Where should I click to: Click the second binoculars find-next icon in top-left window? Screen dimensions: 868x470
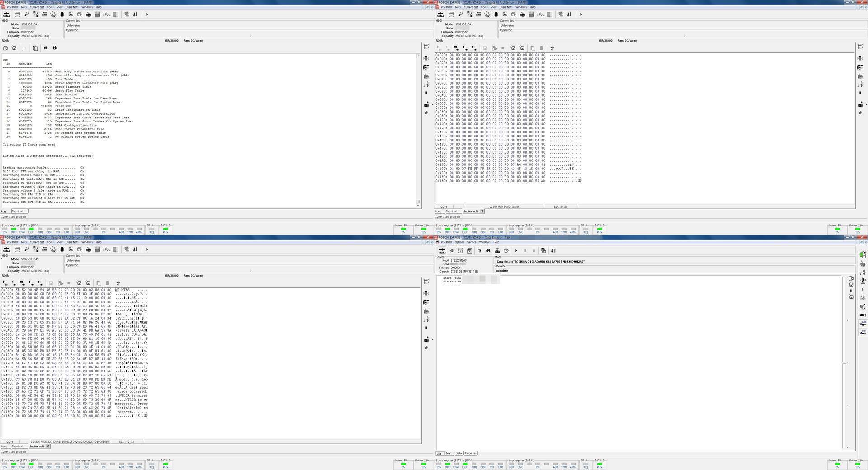tap(55, 48)
